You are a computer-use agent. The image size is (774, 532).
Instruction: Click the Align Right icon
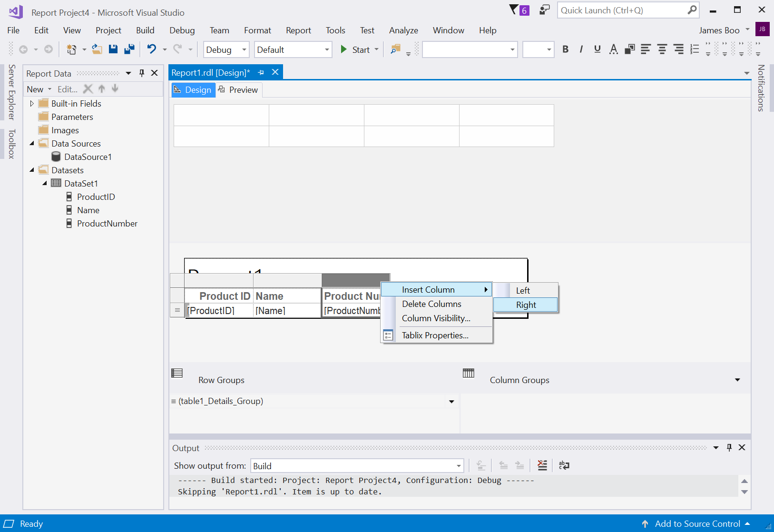(x=678, y=49)
